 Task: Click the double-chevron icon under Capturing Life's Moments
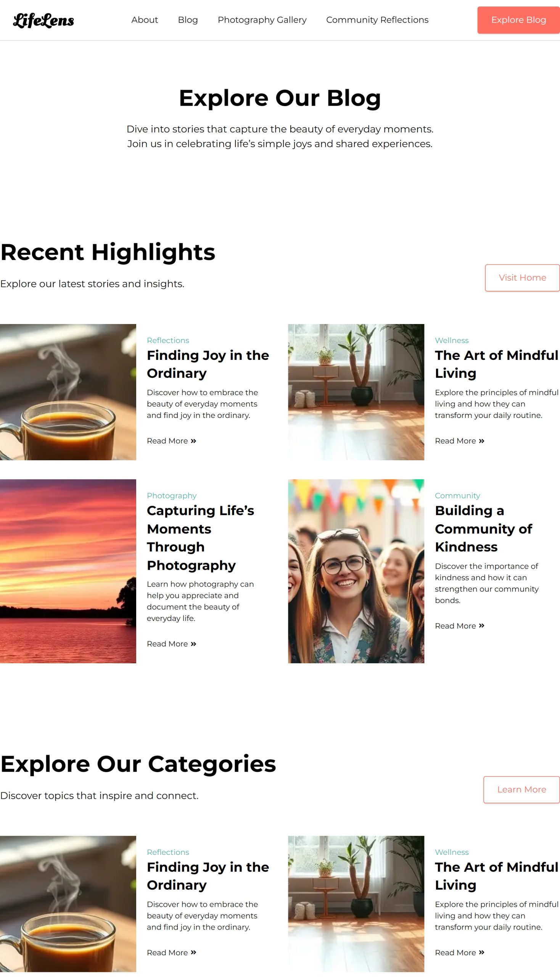tap(193, 644)
